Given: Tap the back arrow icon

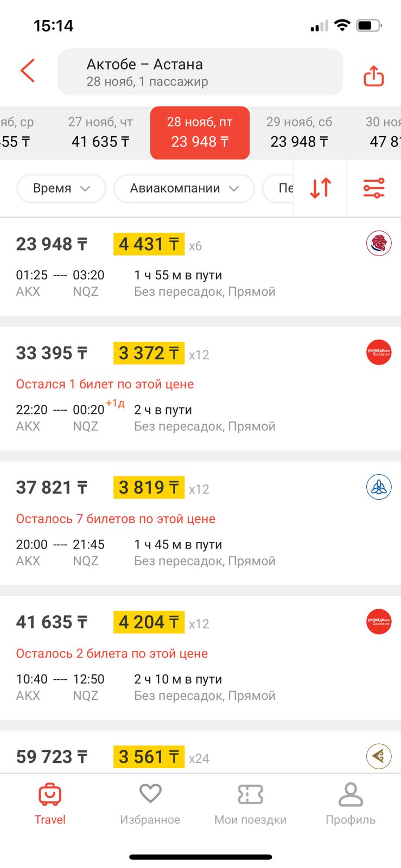Looking at the screenshot, I should [x=28, y=71].
